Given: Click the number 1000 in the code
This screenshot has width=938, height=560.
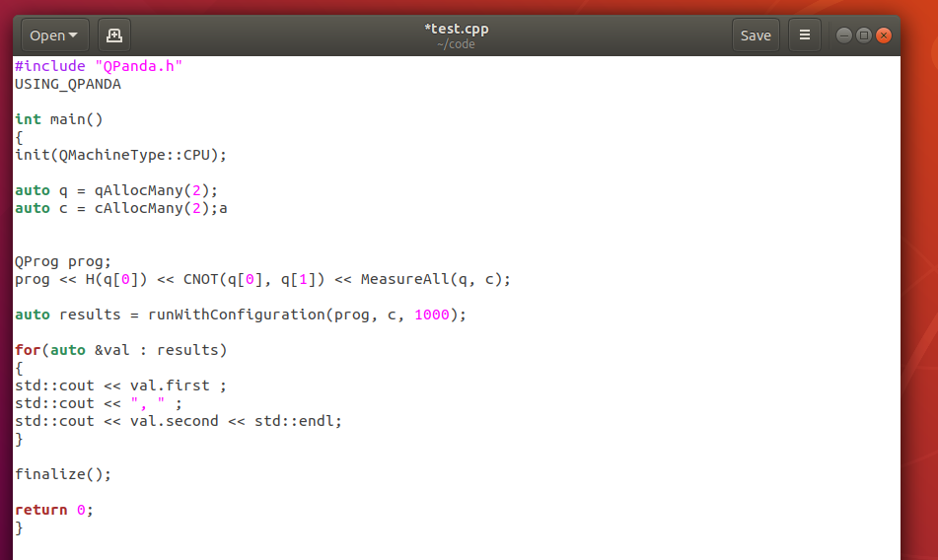Looking at the screenshot, I should click(431, 315).
